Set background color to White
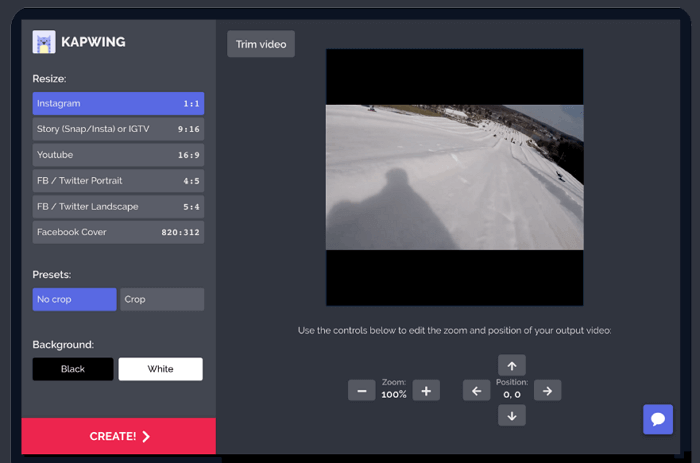The image size is (700, 463). 160,369
